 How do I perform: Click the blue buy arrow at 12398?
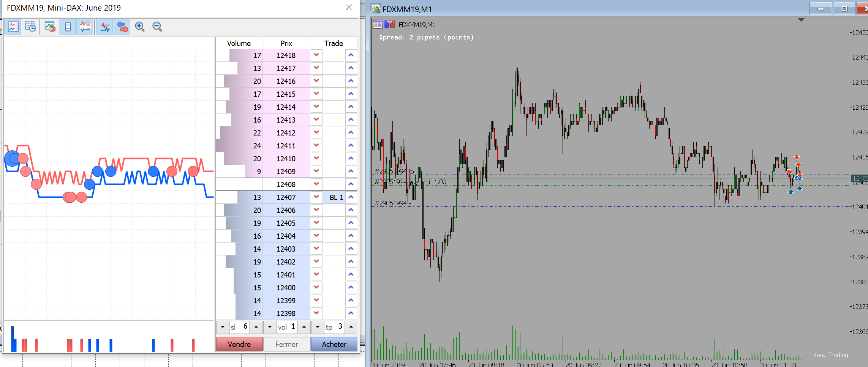pos(351,313)
